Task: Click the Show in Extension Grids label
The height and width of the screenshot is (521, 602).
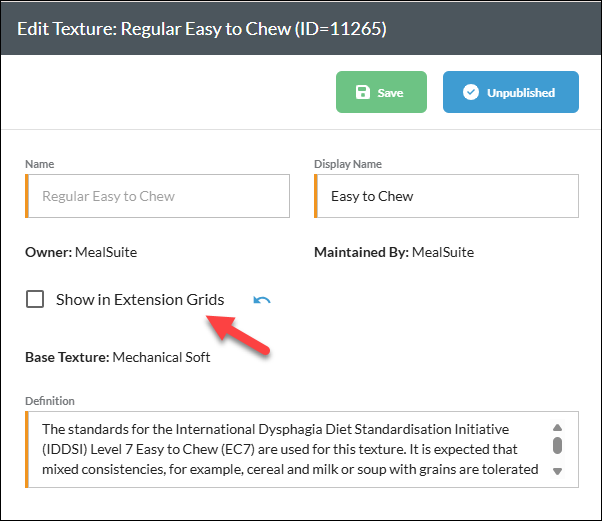Action: pos(140,300)
